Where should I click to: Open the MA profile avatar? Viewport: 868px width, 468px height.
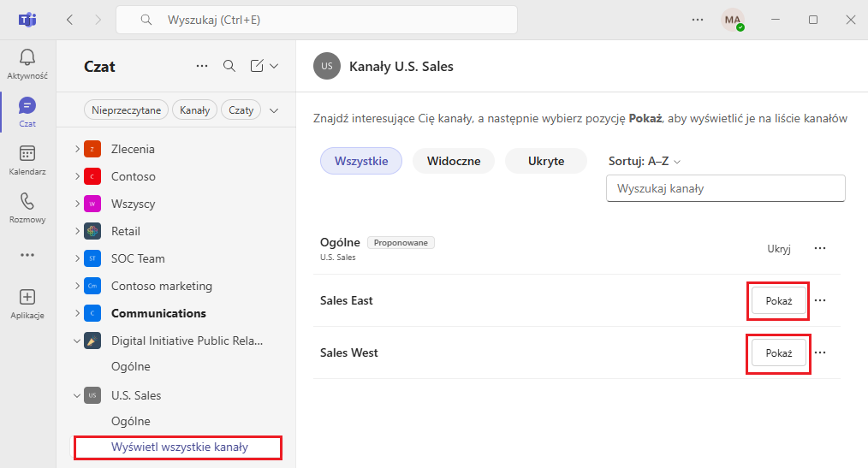point(733,20)
